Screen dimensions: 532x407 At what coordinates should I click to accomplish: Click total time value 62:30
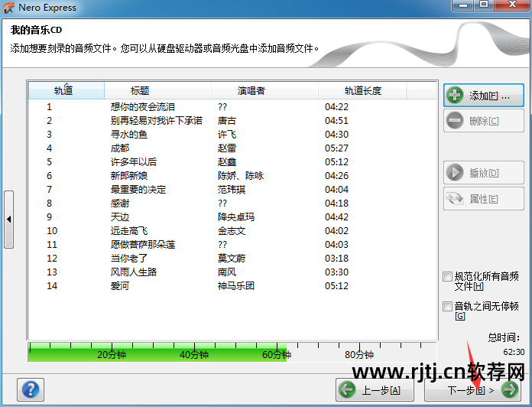pos(514,352)
